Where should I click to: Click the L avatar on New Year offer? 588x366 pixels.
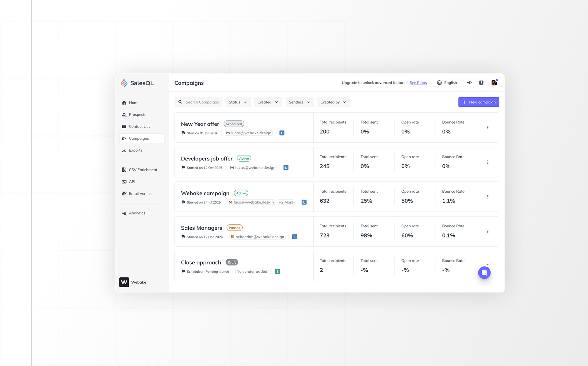[x=282, y=133]
